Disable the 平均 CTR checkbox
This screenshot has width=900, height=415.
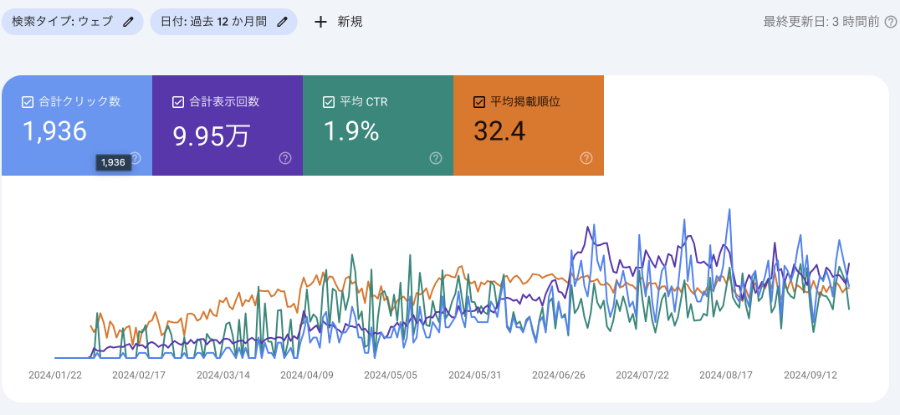328,101
